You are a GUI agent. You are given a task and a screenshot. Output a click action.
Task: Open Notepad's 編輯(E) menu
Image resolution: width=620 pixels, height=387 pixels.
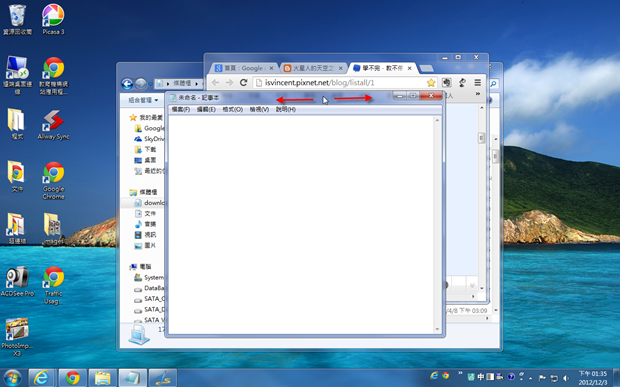(206, 109)
